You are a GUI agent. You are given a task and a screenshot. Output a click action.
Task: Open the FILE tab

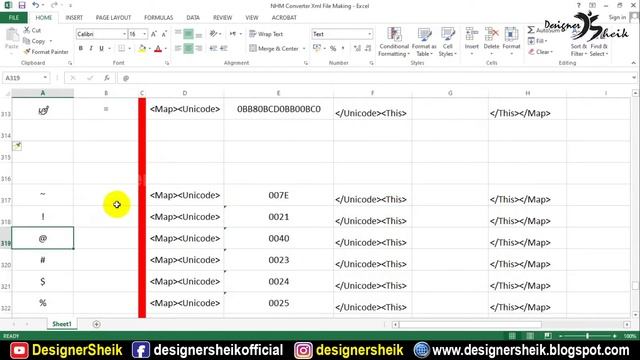coord(14,18)
